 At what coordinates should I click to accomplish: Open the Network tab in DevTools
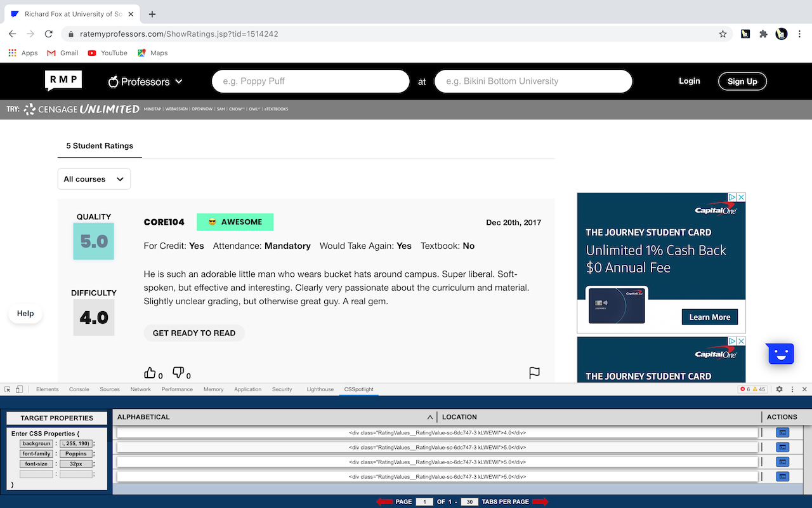click(141, 389)
